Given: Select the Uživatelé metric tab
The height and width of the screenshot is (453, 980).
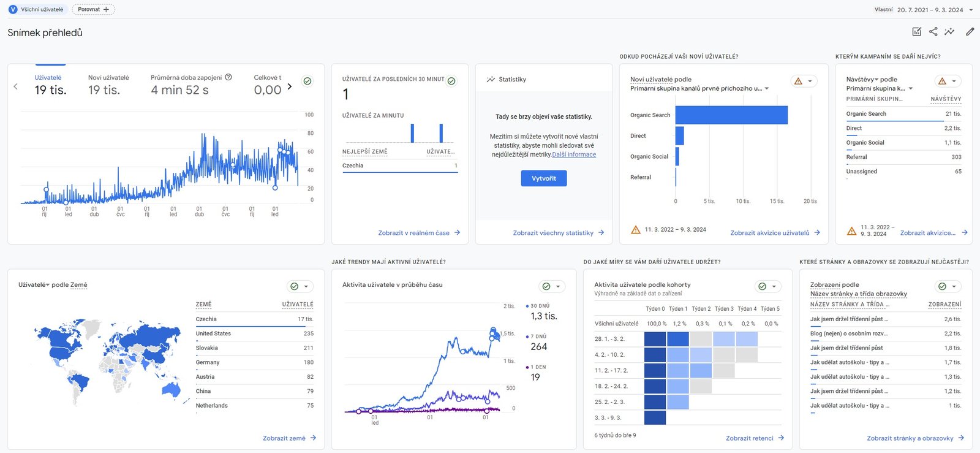Looking at the screenshot, I should tap(50, 85).
